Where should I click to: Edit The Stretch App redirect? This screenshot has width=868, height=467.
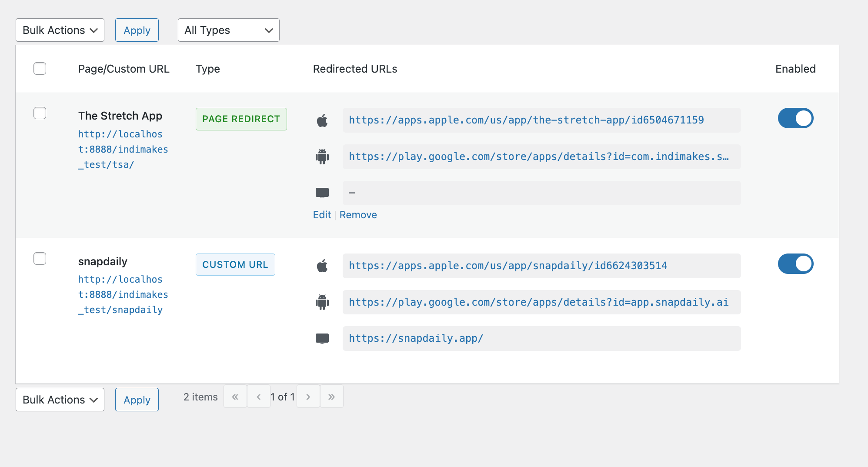tap(322, 215)
